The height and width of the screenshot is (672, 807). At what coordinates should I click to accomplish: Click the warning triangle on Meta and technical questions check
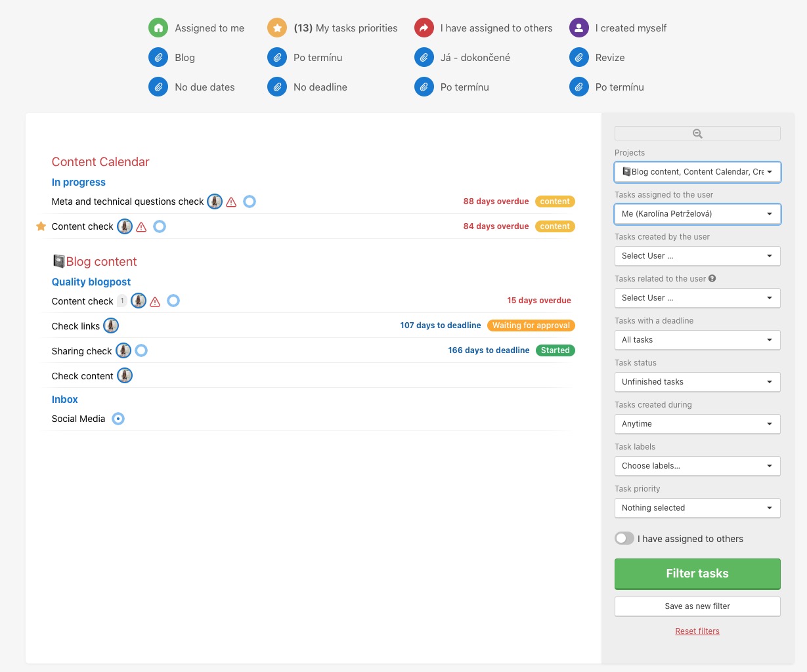tap(231, 202)
